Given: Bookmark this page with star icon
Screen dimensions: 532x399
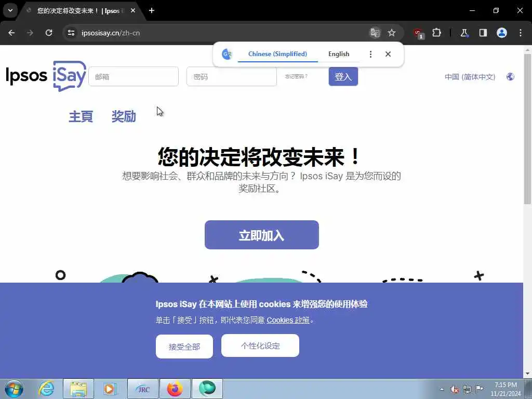Looking at the screenshot, I should 392,33.
